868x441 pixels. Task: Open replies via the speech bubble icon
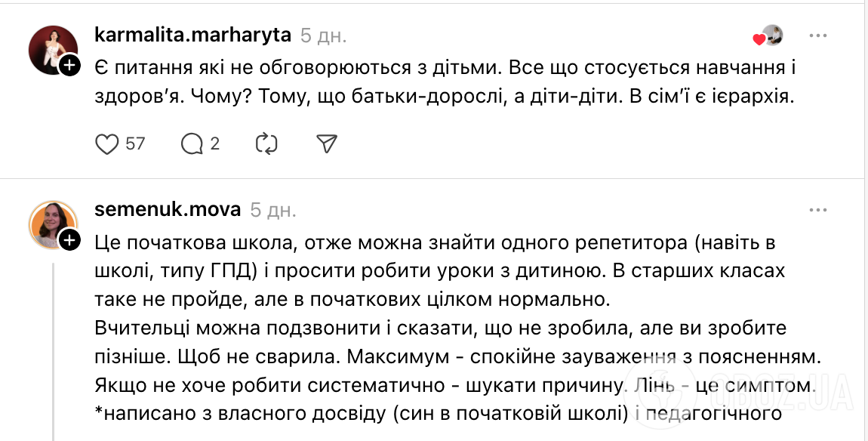click(191, 143)
